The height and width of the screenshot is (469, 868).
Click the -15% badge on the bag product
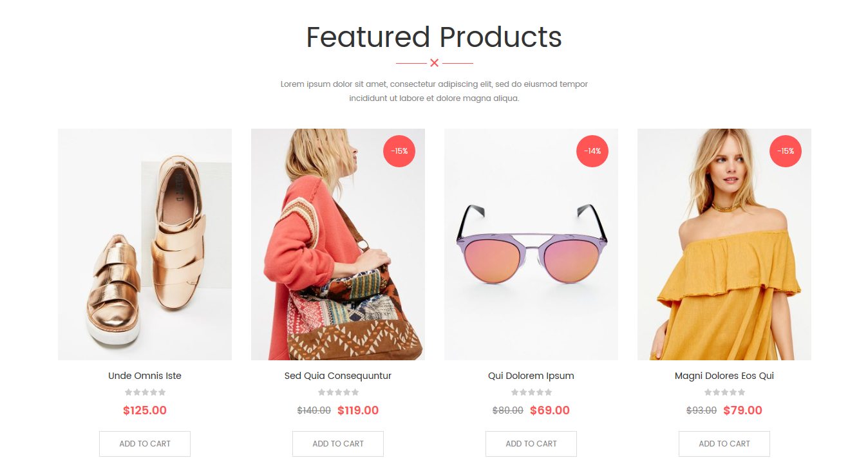pyautogui.click(x=399, y=151)
